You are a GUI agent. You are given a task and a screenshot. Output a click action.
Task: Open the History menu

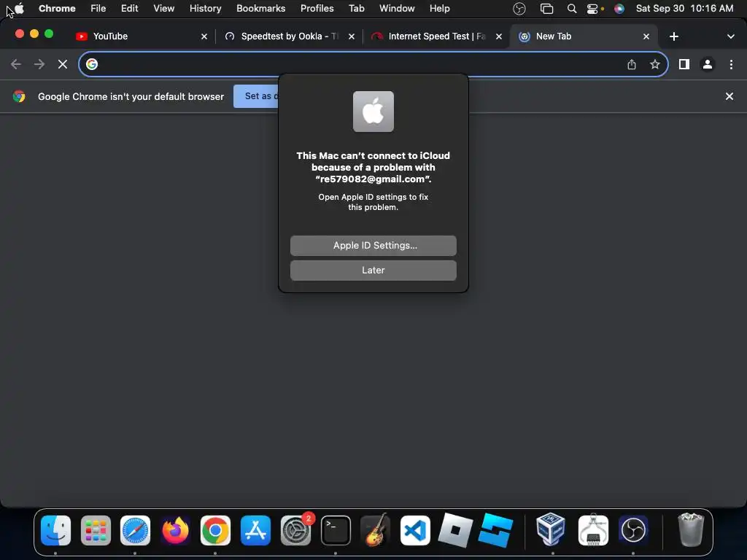(x=205, y=9)
